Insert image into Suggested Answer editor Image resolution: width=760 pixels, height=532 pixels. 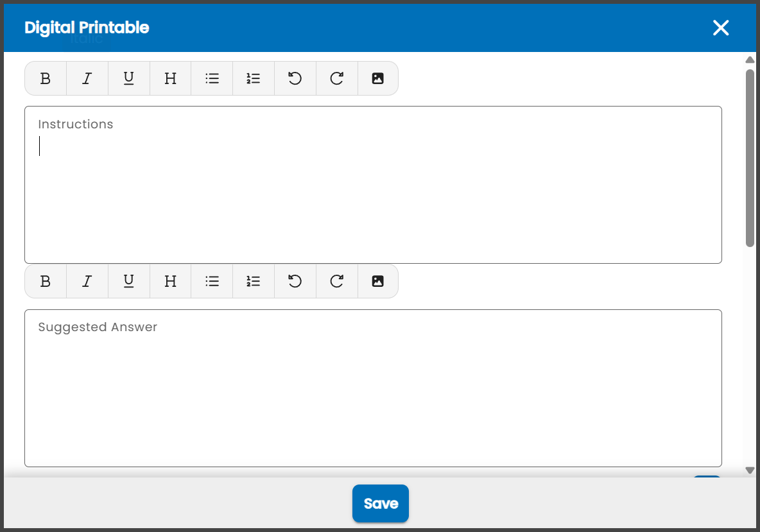click(x=378, y=282)
